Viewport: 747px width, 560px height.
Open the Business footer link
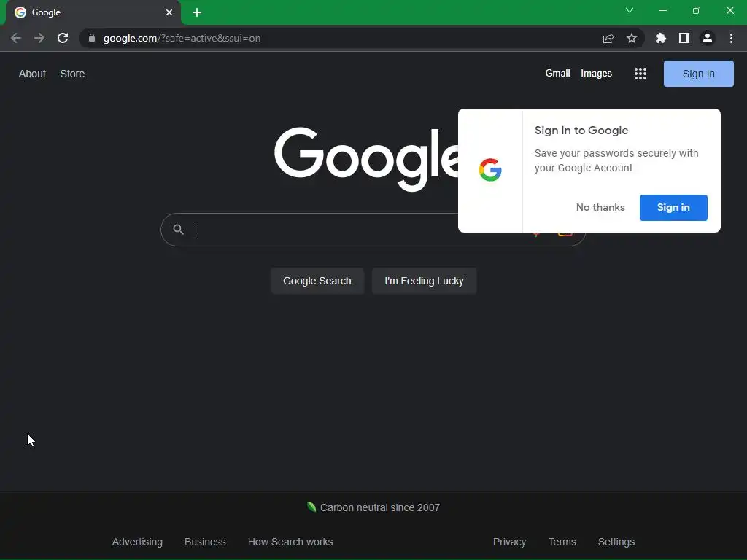[x=205, y=542]
